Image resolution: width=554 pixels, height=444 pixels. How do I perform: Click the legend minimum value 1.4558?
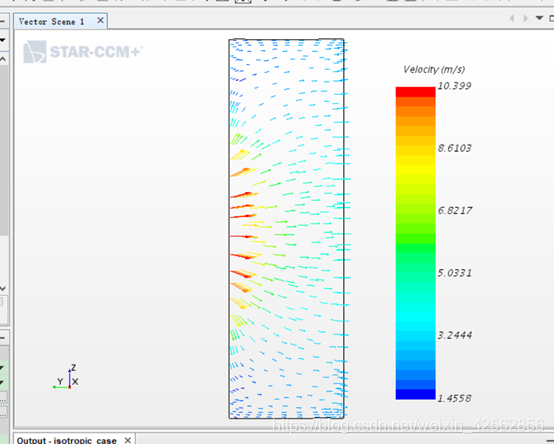point(454,398)
